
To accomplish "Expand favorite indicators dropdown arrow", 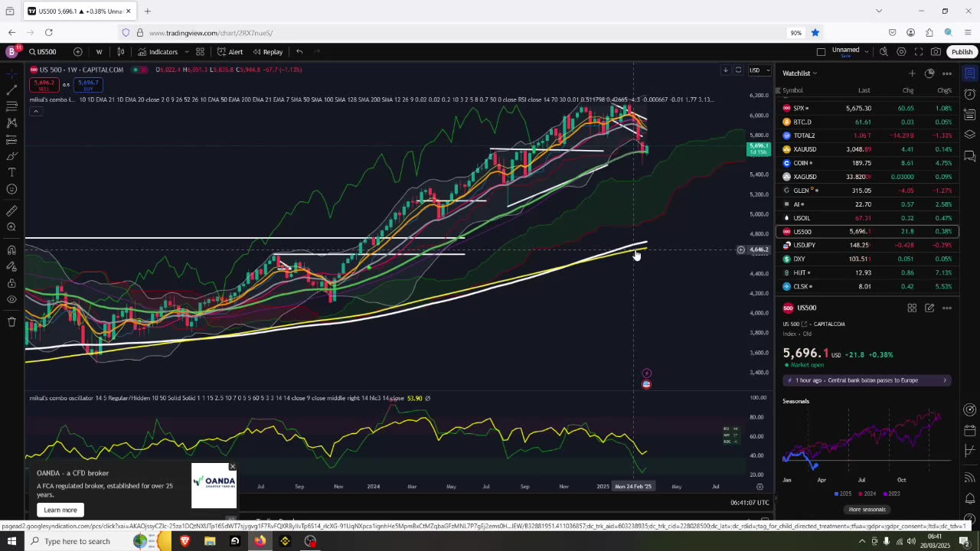I will coord(186,52).
